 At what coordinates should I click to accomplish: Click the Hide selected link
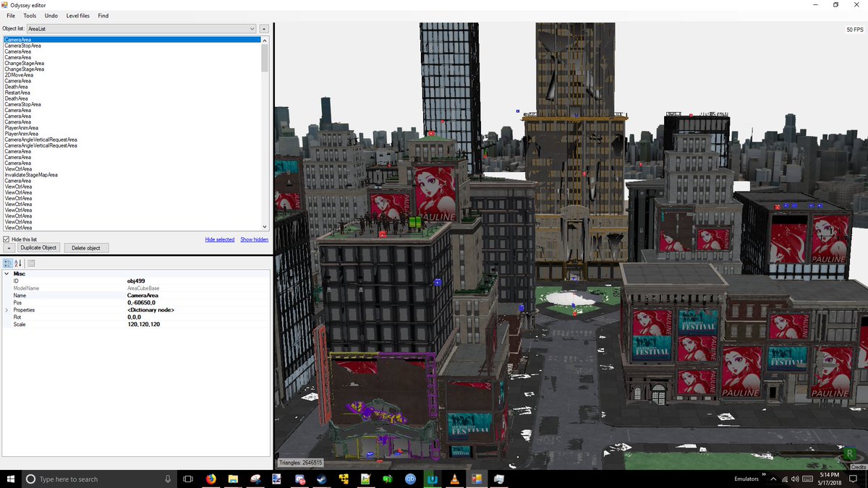[x=220, y=239]
